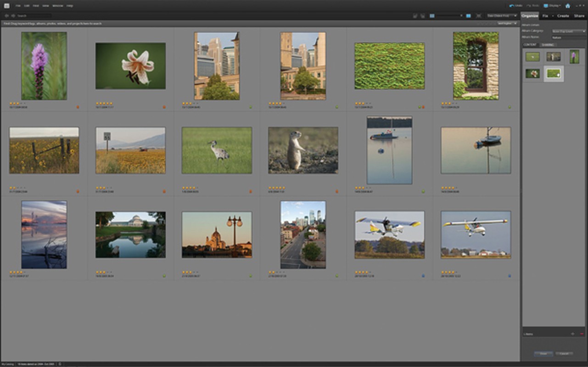This screenshot has width=588, height=367.
Task: Select the heron in grass photo
Action: pos(217,150)
